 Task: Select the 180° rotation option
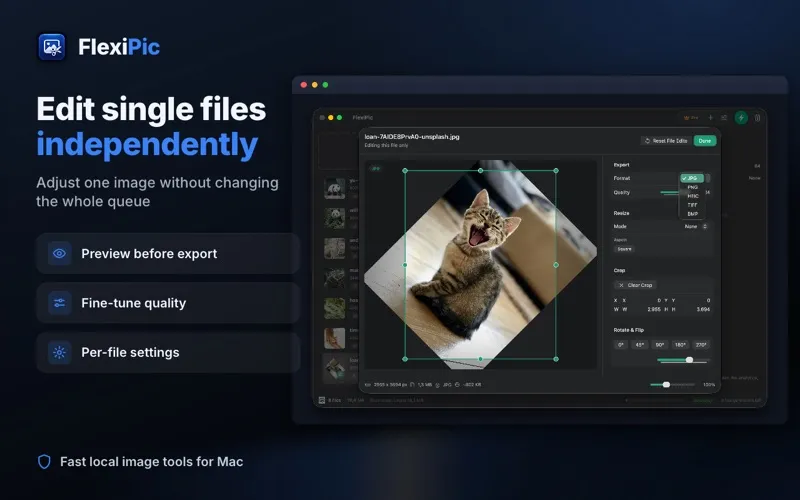680,345
